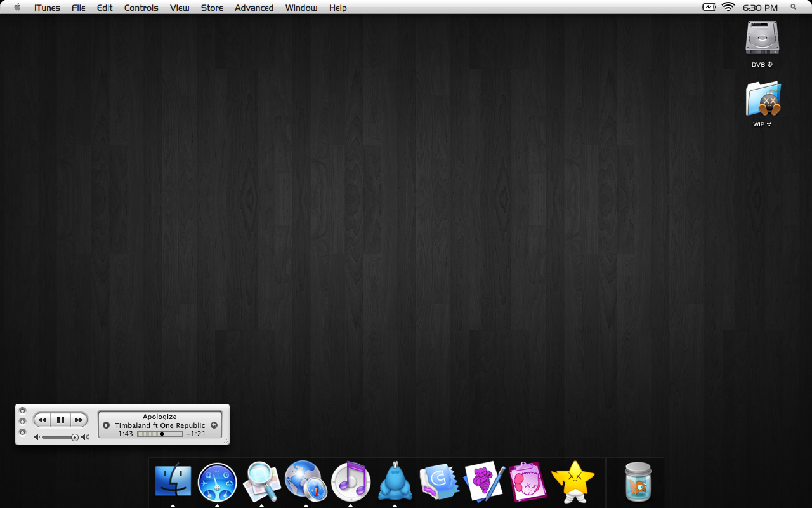Click the round play arrow in track display
Viewport: 812px width, 508px height.
106,425
